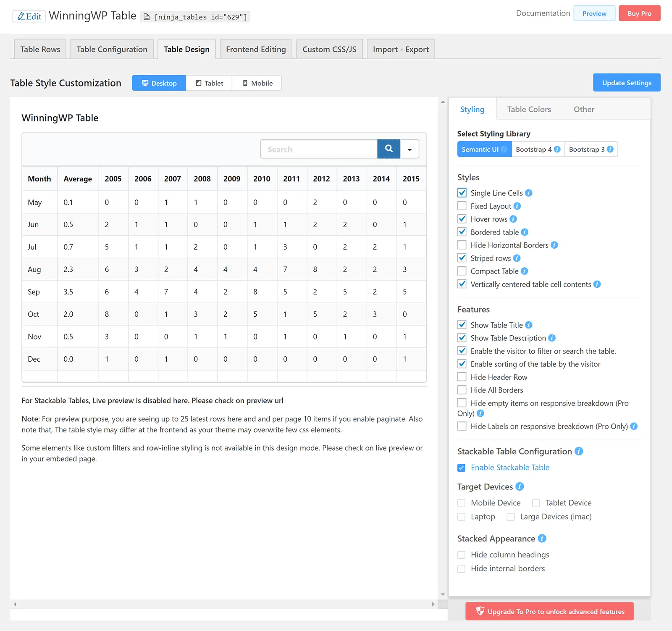Open the search dropdown caret
The image size is (672, 631).
tap(409, 149)
